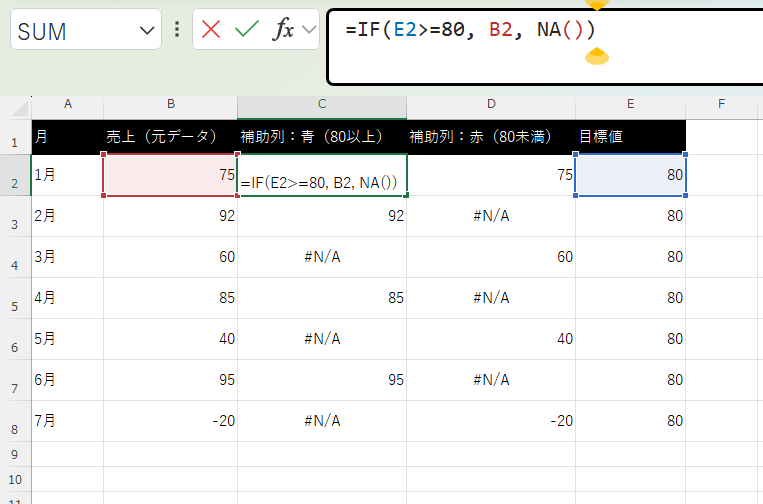Viewport: 763px width, 504px height.
Task: Click cell D4 containing 60
Action: [491, 257]
